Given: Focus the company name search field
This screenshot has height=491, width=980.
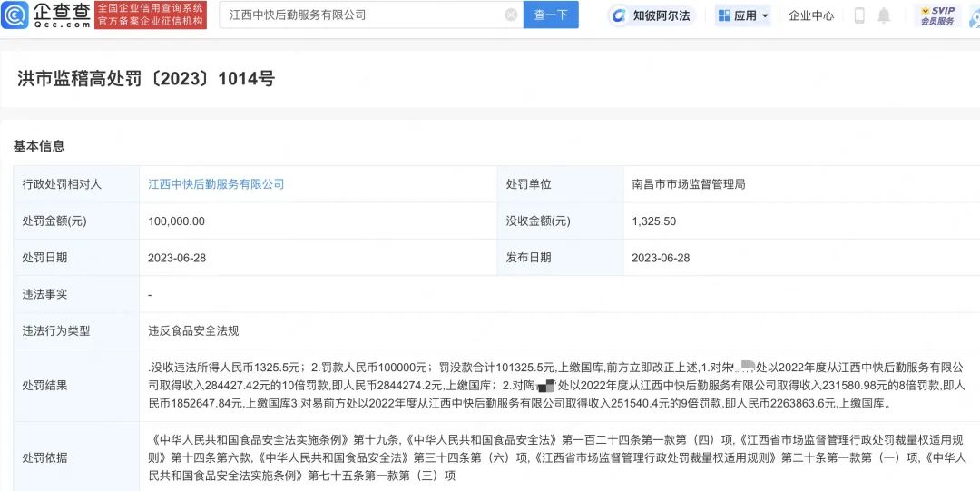Looking at the screenshot, I should [363, 15].
